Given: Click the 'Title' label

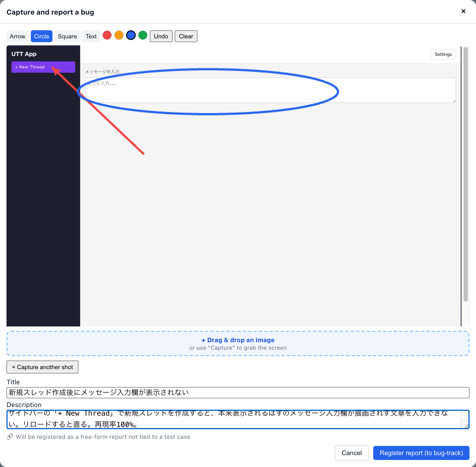Looking at the screenshot, I should [x=13, y=382].
